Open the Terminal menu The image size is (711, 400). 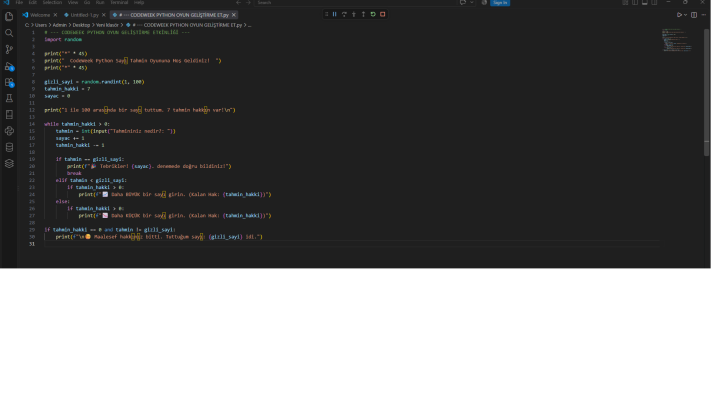coord(119,3)
